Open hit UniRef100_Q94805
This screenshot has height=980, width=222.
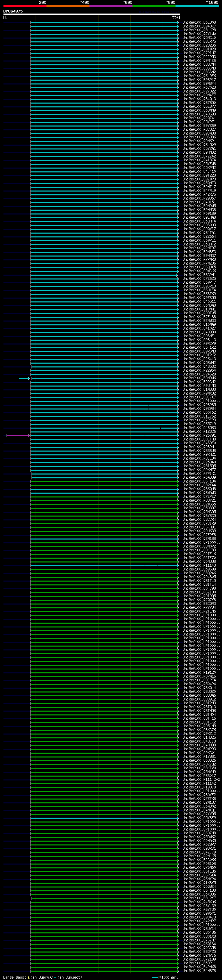199,577
